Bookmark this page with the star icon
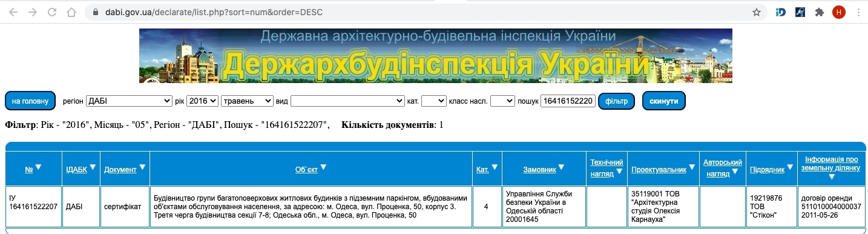Image resolution: width=868 pixels, height=234 pixels. (x=756, y=12)
